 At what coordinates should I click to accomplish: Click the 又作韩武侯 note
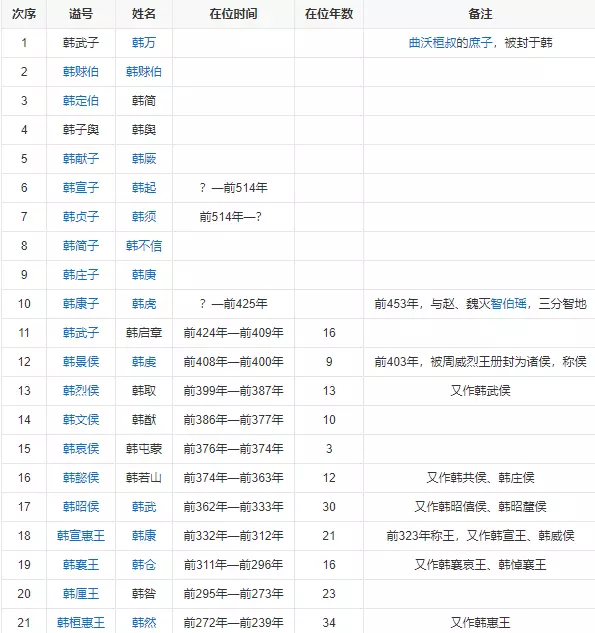coord(480,391)
